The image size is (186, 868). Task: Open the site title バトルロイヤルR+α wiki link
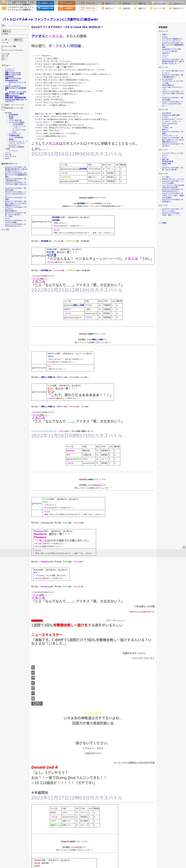pyautogui.click(x=50, y=20)
